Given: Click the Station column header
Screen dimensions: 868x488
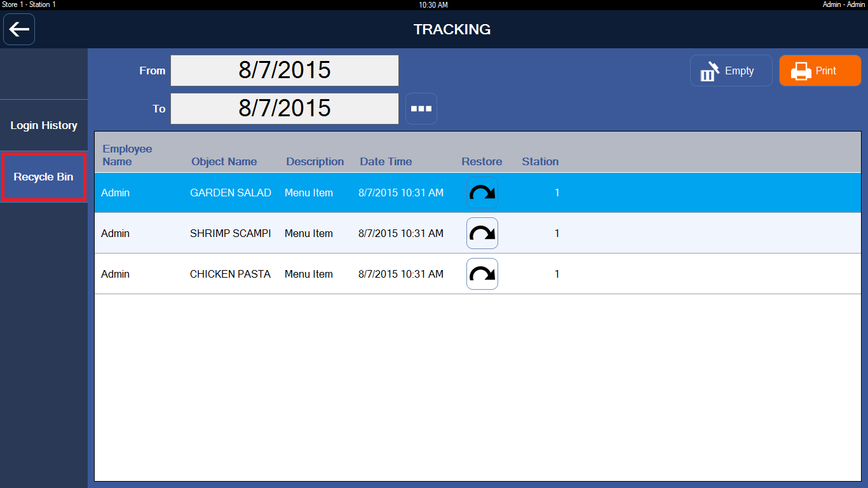Looking at the screenshot, I should pyautogui.click(x=540, y=161).
